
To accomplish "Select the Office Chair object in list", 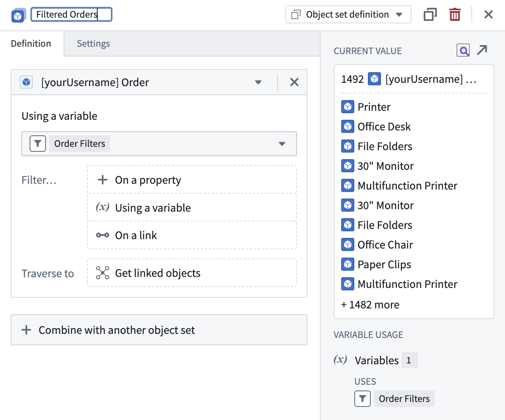I will 385,245.
